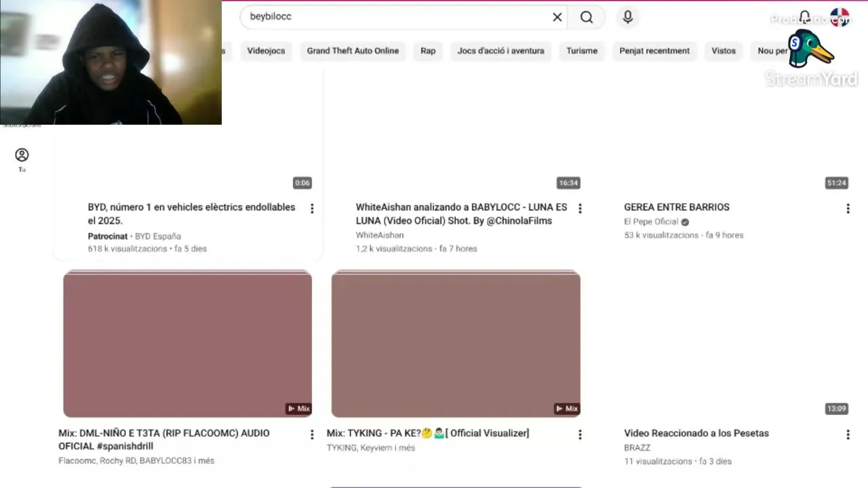Click the 'Patrocinat' sponsored label
The image size is (868, 488).
(x=108, y=237)
